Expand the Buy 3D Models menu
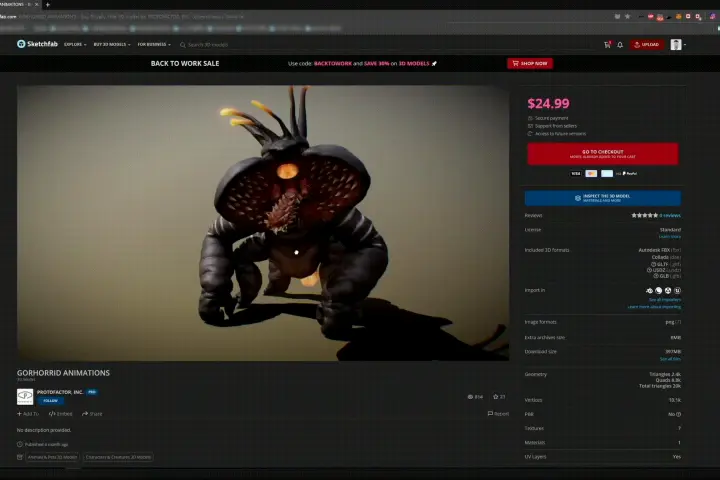This screenshot has height=480, width=720. click(x=112, y=45)
